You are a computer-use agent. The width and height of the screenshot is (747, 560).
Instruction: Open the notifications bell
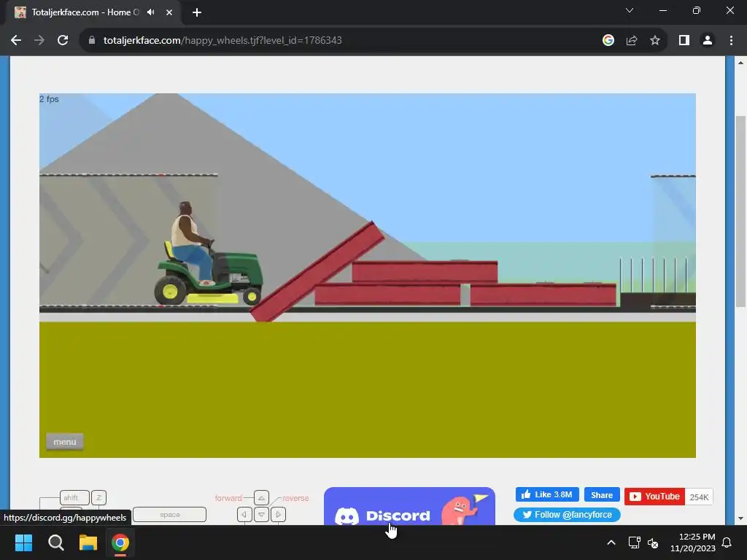click(x=727, y=542)
